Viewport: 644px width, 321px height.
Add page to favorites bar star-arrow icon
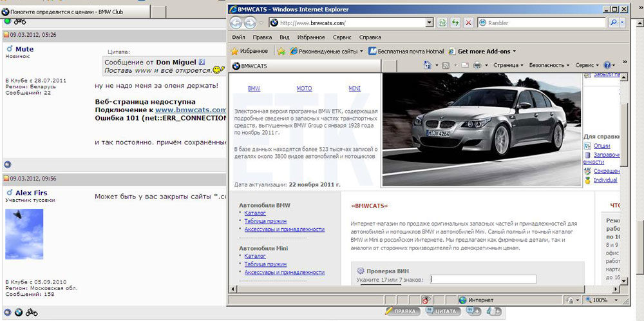coord(281,51)
